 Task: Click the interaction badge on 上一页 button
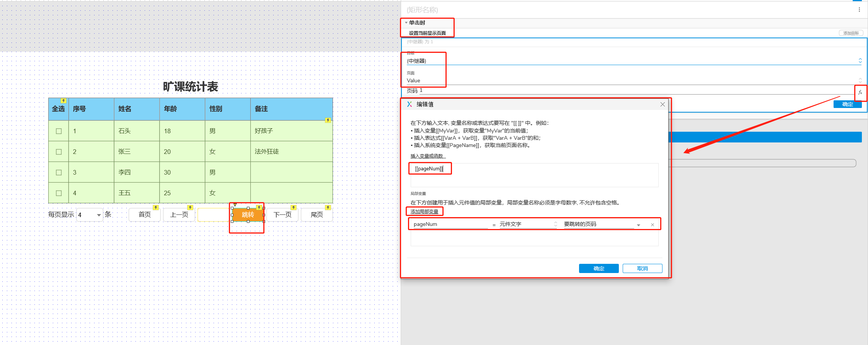(x=190, y=208)
